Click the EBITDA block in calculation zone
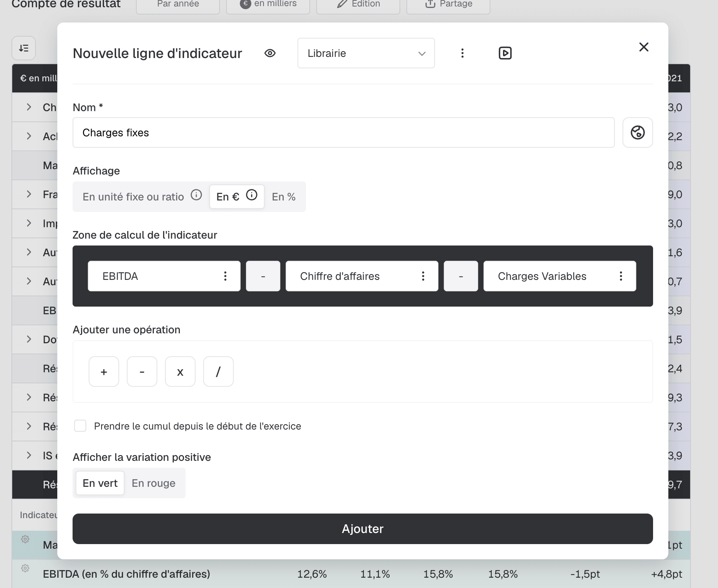The height and width of the screenshot is (588, 718). (x=164, y=276)
